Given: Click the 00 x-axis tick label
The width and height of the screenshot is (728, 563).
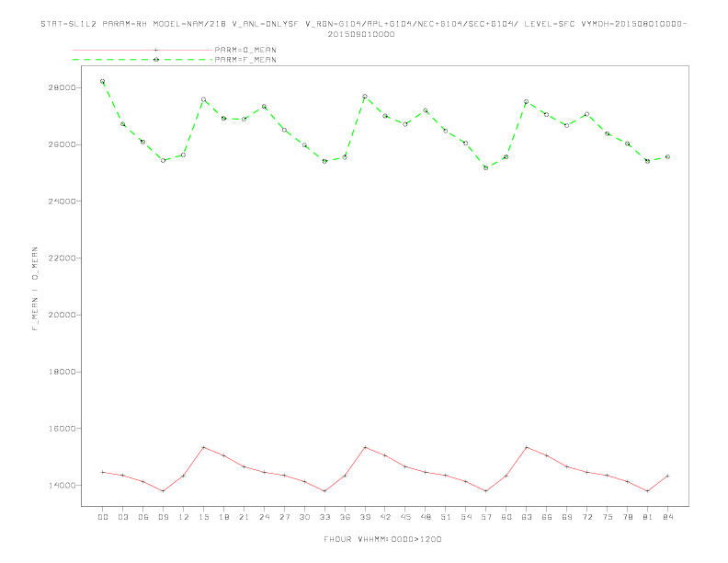Looking at the screenshot, I should pos(103,517).
